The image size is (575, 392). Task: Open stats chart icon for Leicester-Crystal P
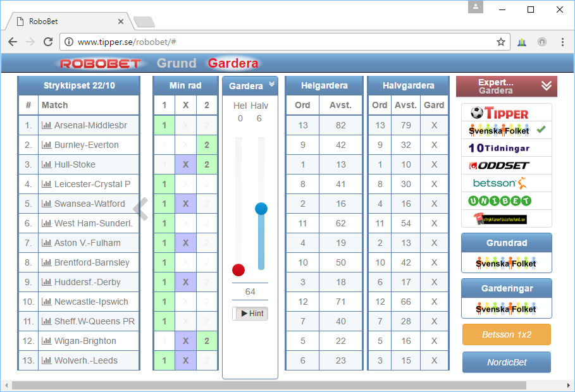46,184
